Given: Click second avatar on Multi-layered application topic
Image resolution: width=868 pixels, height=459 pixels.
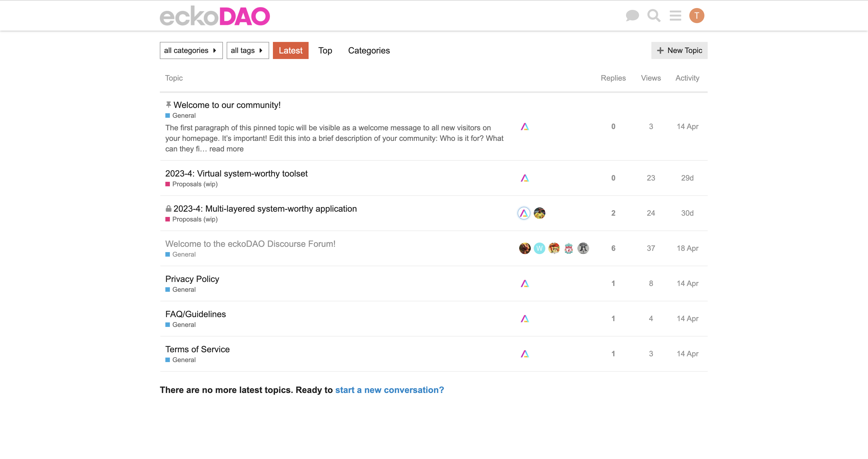Looking at the screenshot, I should pos(539,213).
